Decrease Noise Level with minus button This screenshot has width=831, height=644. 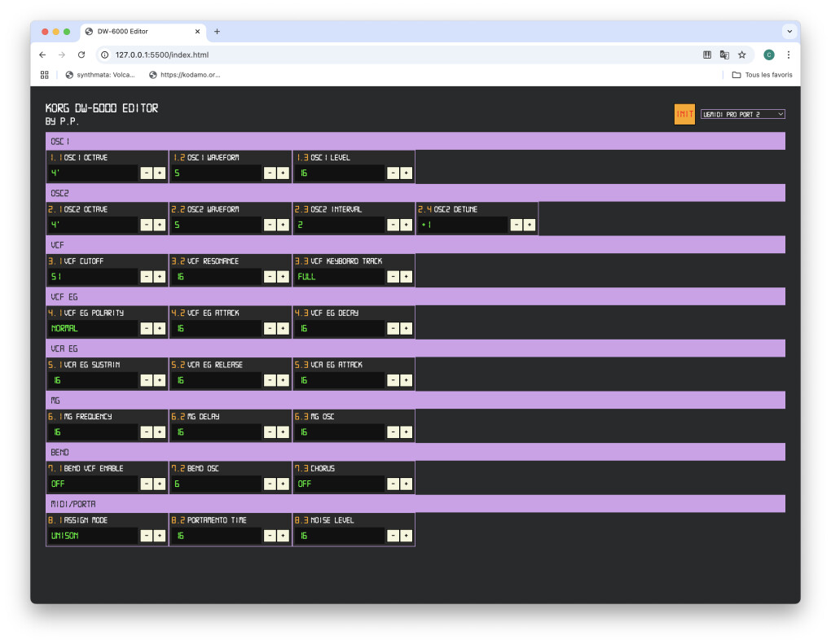point(394,536)
